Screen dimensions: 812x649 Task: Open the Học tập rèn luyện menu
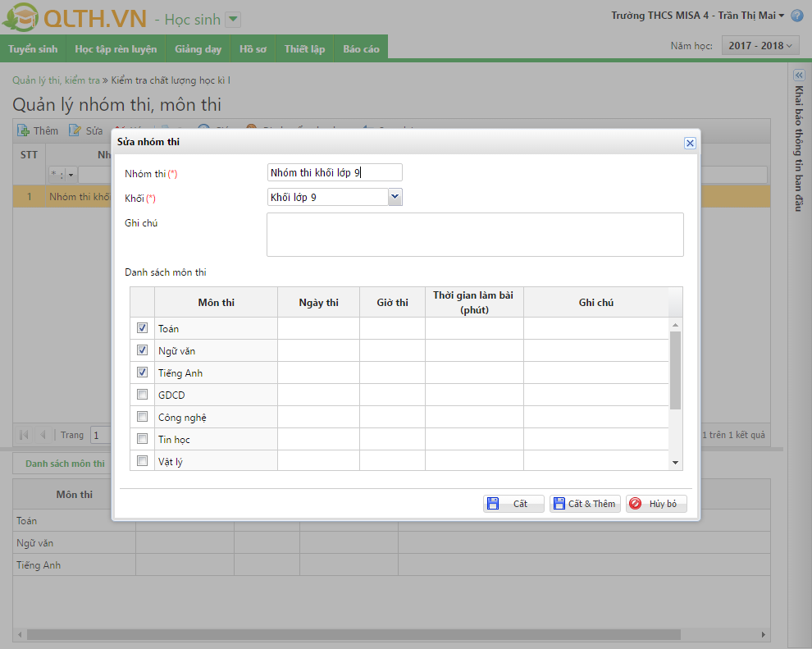(x=116, y=48)
